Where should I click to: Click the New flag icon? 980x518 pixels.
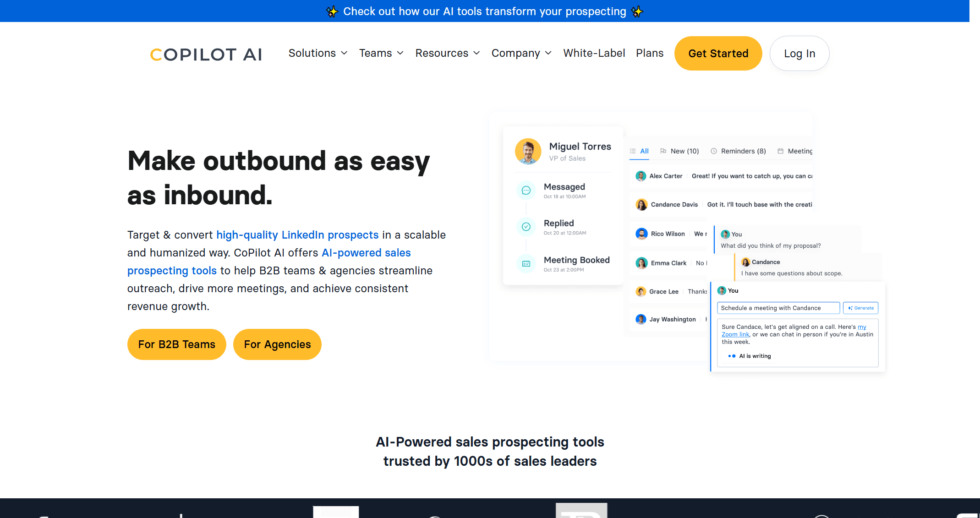point(663,151)
